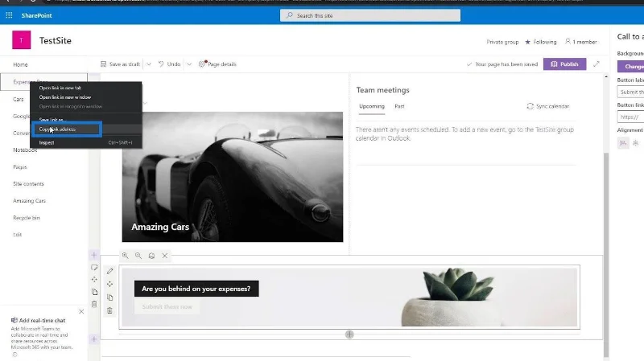Duplicate the call to action web part

tap(109, 297)
